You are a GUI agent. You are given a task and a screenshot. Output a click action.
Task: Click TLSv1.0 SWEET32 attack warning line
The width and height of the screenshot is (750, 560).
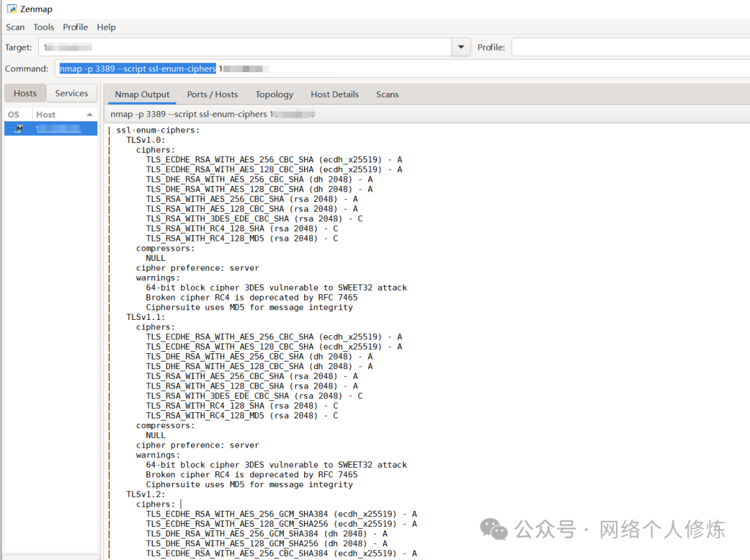(x=276, y=288)
